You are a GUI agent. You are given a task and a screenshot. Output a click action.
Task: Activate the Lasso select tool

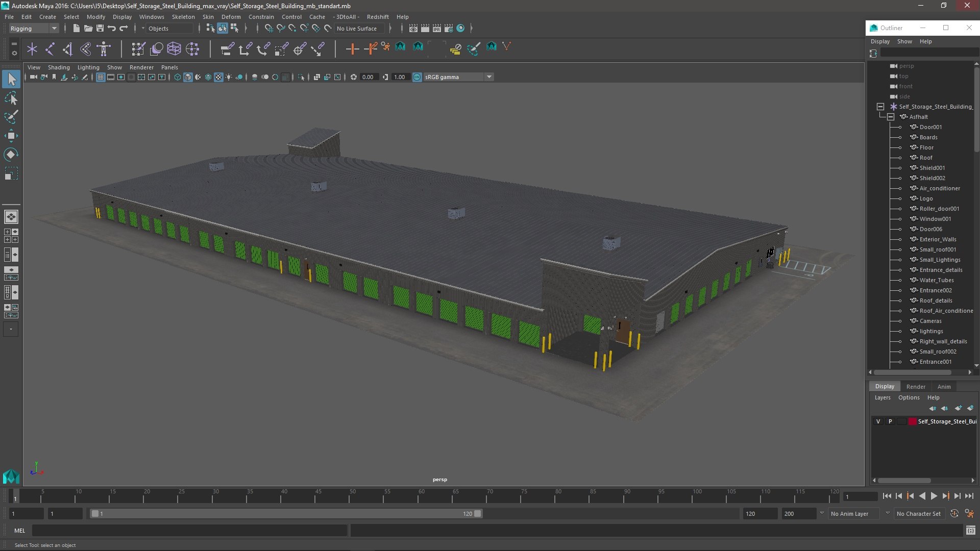11,98
